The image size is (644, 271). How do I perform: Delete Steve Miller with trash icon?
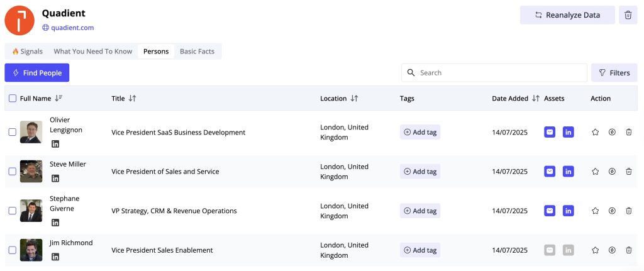[x=628, y=171]
